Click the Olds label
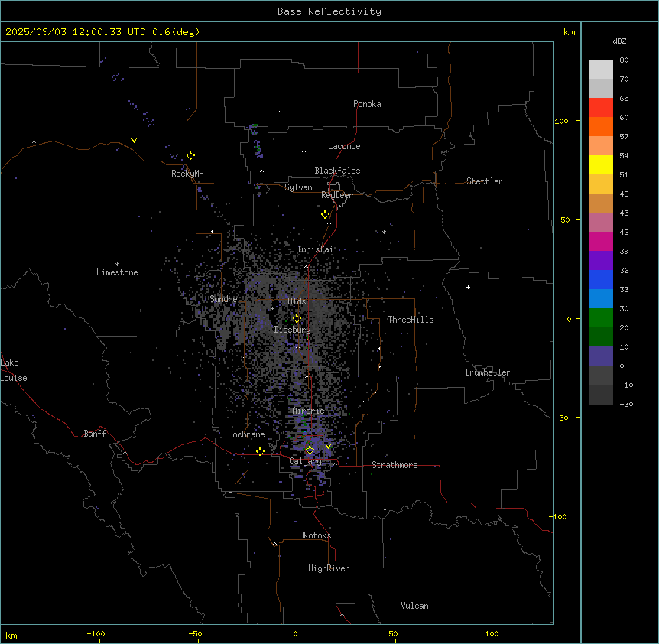 pyautogui.click(x=297, y=301)
